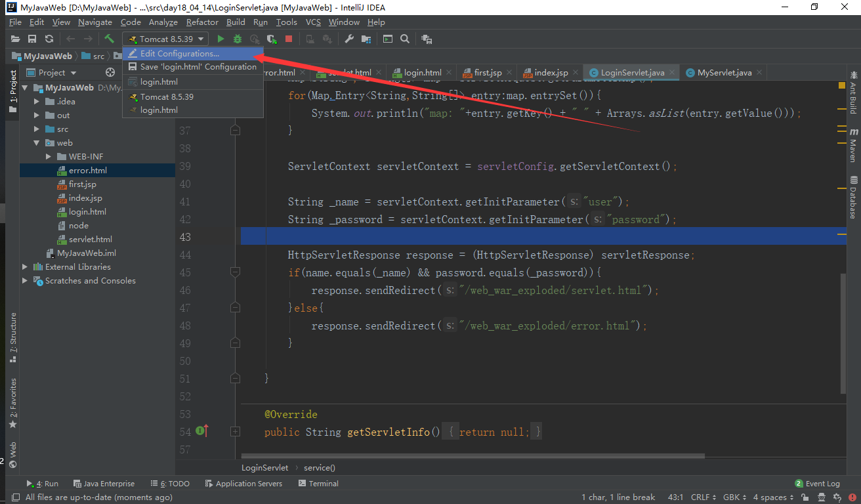Open the Application Servers tool window
861x504 pixels.
point(243,484)
